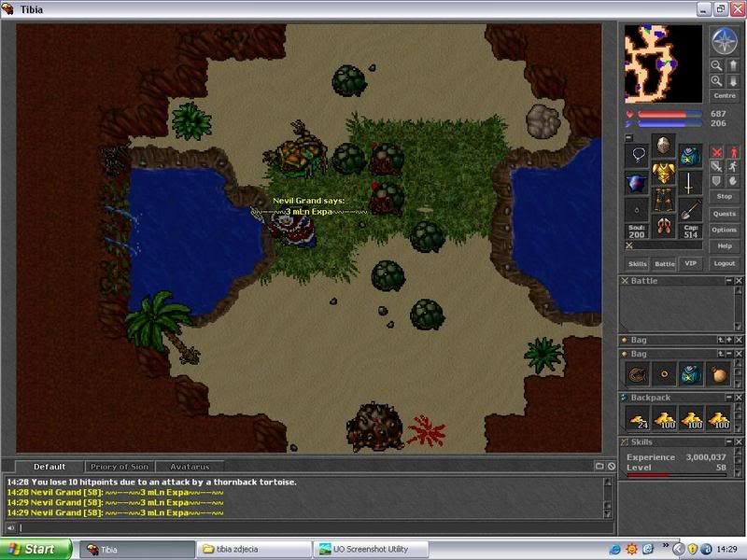
Task: Click the red hitpoints bar
Action: coord(669,114)
